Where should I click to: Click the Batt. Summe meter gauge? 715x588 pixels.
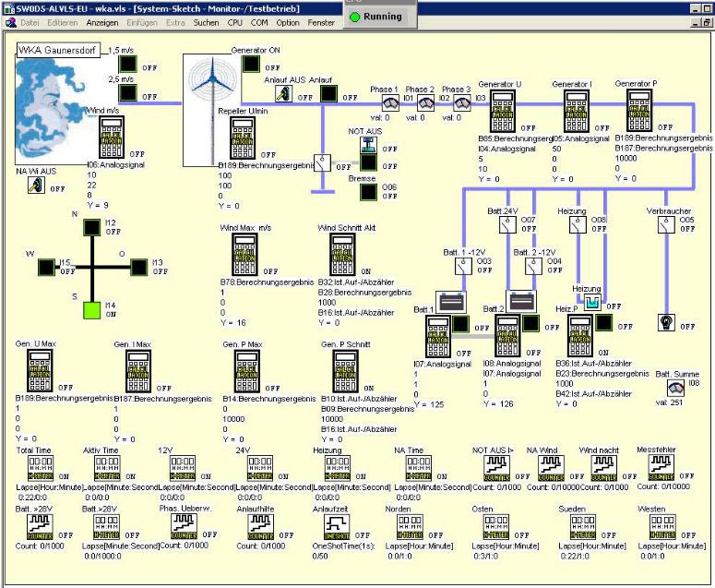[x=675, y=389]
